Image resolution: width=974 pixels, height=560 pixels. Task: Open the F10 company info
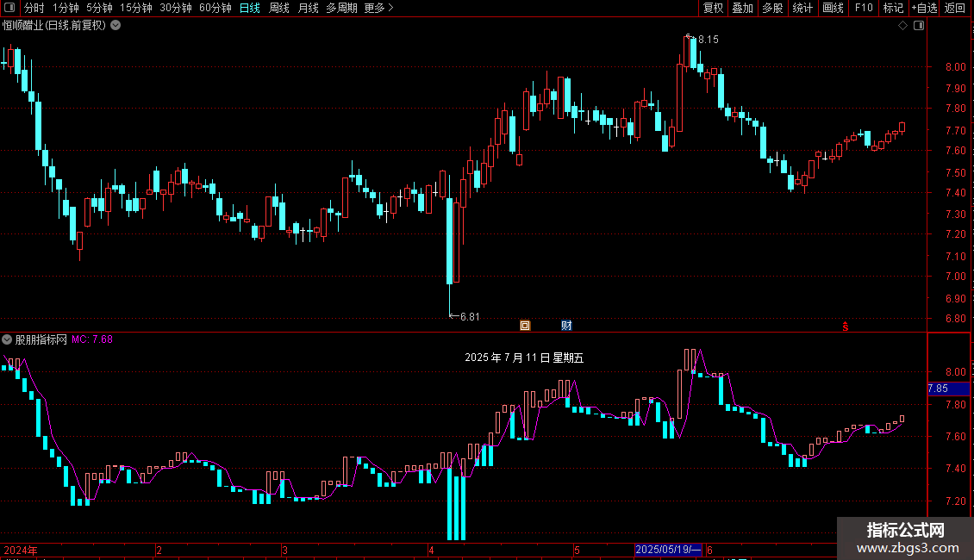click(864, 8)
